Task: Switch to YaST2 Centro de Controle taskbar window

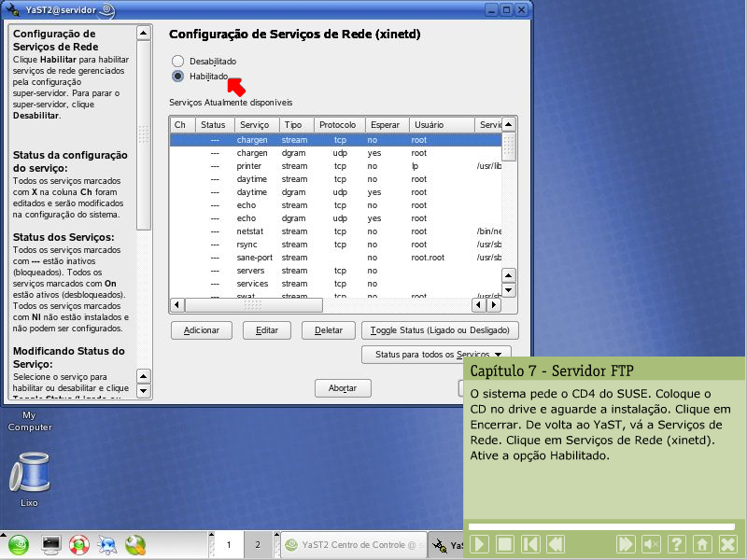Action: coord(355,545)
